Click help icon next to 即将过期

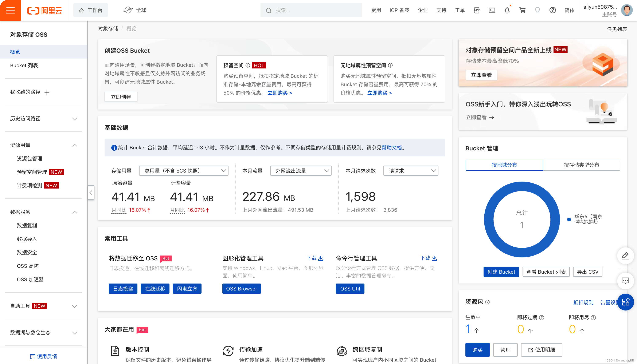point(542,317)
